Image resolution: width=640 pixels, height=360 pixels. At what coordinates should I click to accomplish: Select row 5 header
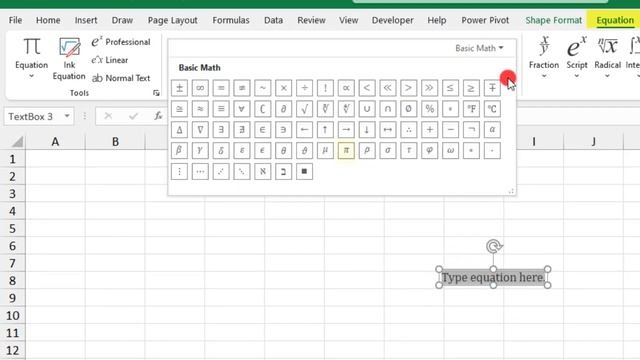coord(12,229)
